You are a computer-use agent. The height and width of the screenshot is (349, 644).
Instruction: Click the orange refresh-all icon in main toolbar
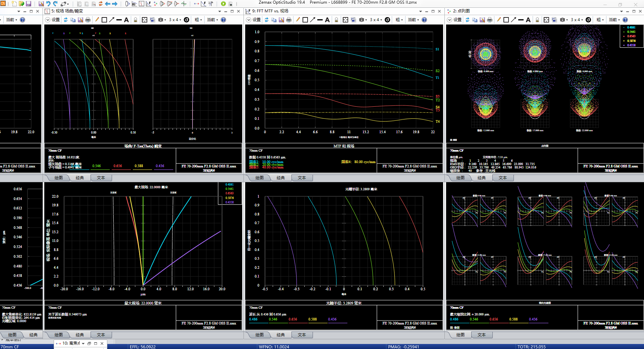[x=101, y=4]
